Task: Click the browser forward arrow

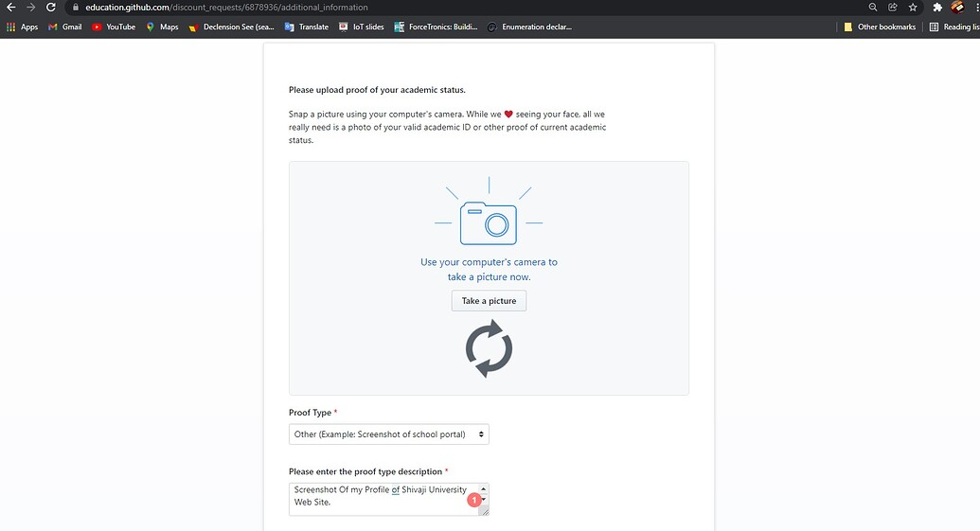Action: [x=30, y=8]
